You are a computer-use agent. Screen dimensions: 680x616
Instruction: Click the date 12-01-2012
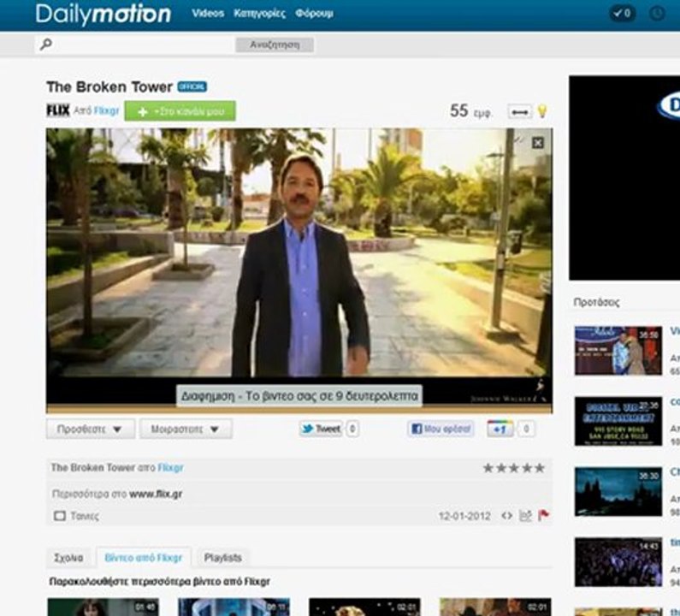(464, 516)
